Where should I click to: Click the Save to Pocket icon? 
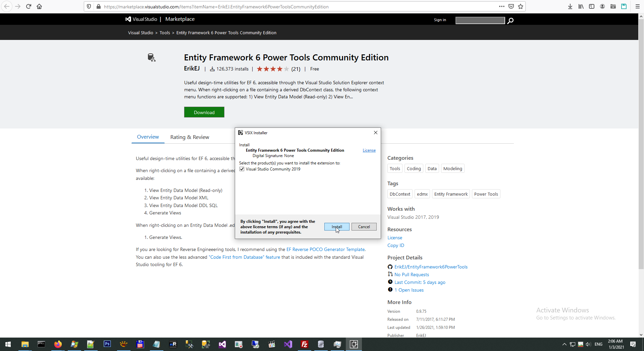coord(511,6)
